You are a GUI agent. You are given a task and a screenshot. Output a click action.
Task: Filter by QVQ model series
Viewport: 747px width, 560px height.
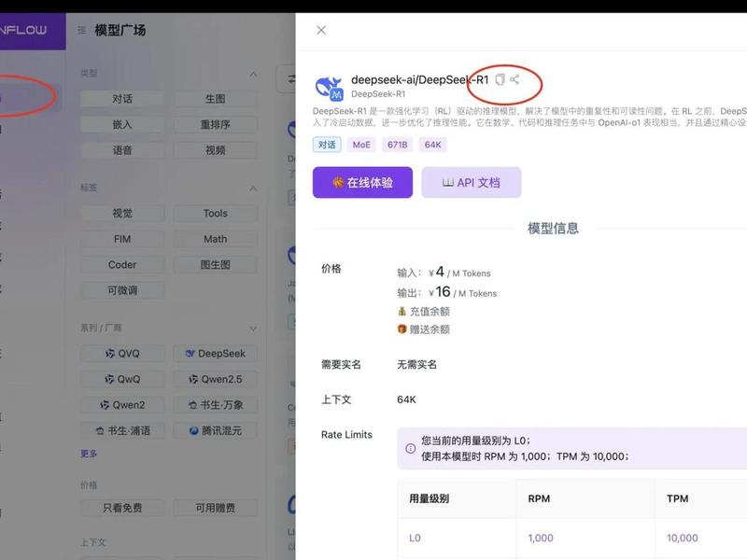122,354
